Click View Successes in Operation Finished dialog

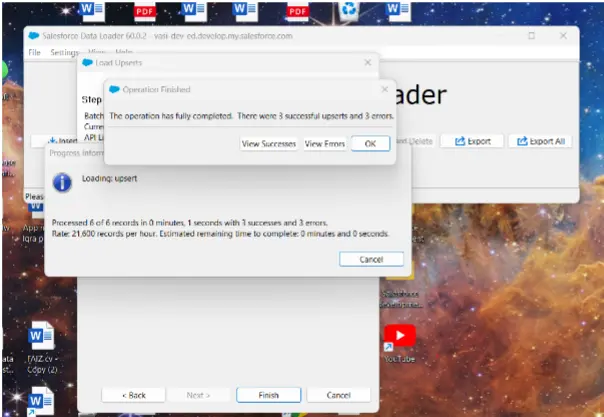pos(268,144)
